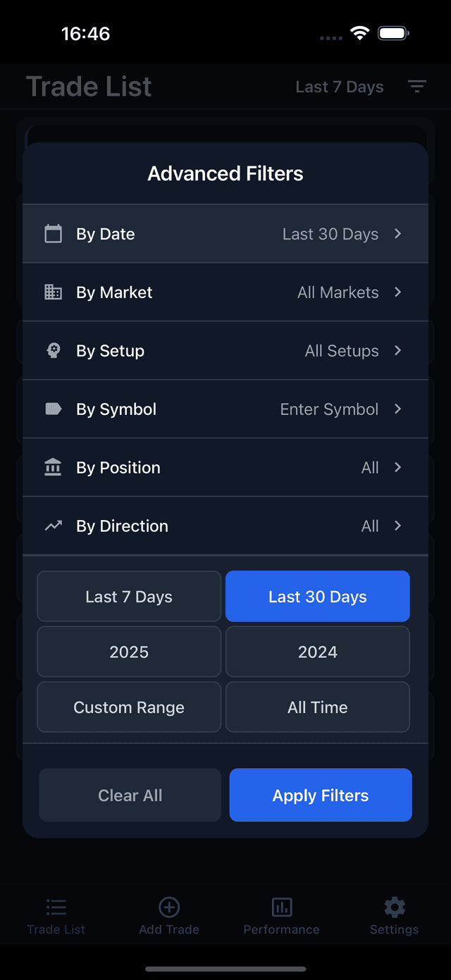Click the calendar icon beside By Date
Image resolution: width=451 pixels, height=980 pixels.
point(54,234)
